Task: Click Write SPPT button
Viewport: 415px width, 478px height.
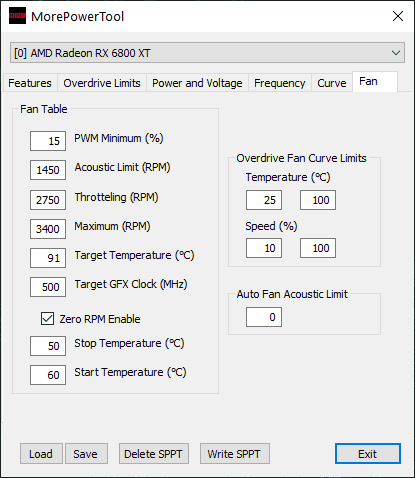Action: click(235, 454)
